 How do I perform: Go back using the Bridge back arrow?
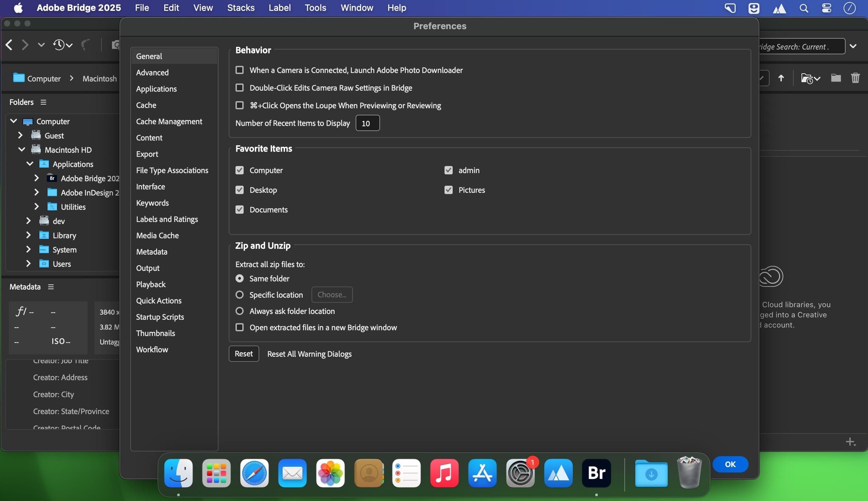pos(9,45)
